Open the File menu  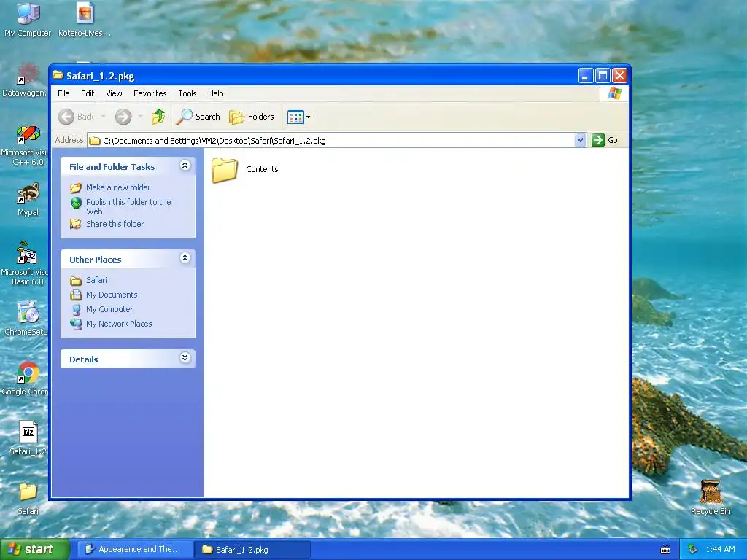coord(63,93)
